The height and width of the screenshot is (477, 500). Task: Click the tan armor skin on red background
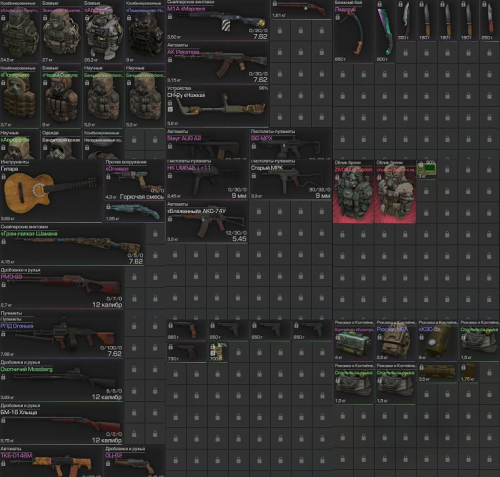point(395,192)
